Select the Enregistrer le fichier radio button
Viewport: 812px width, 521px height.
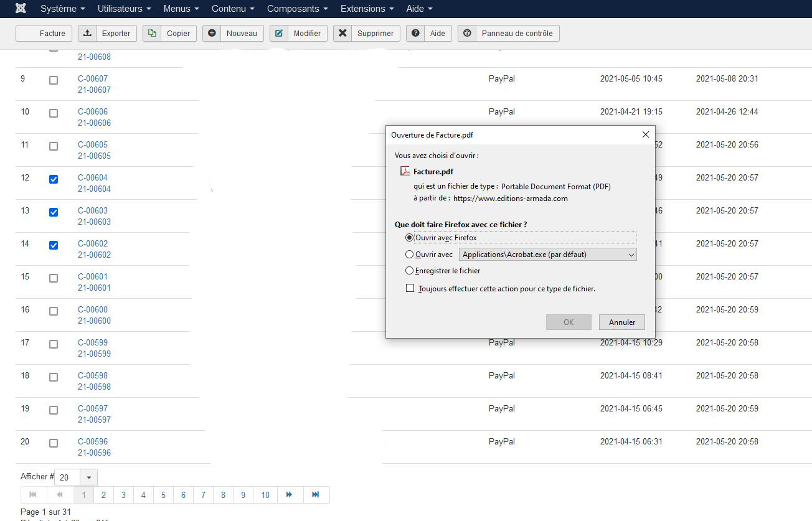click(x=409, y=271)
